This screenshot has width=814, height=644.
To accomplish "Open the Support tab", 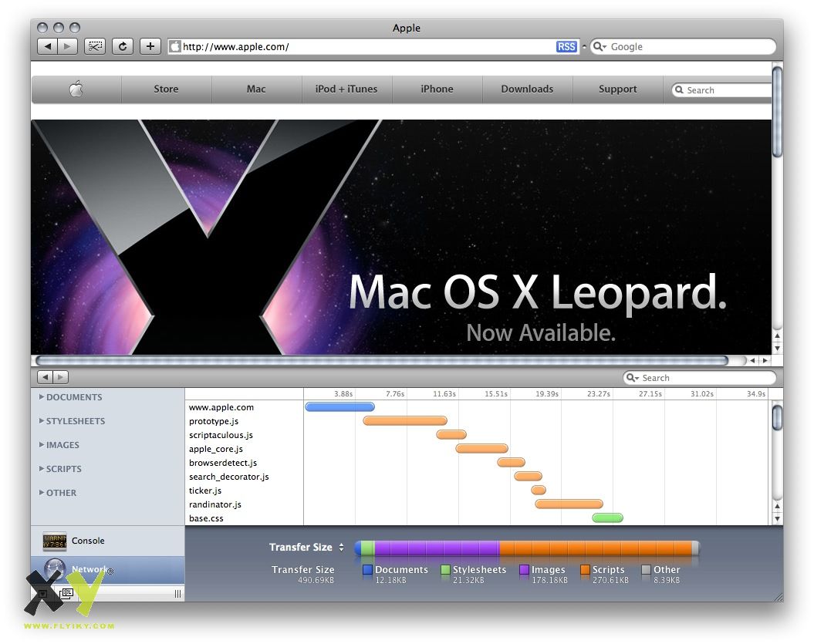I will point(618,89).
